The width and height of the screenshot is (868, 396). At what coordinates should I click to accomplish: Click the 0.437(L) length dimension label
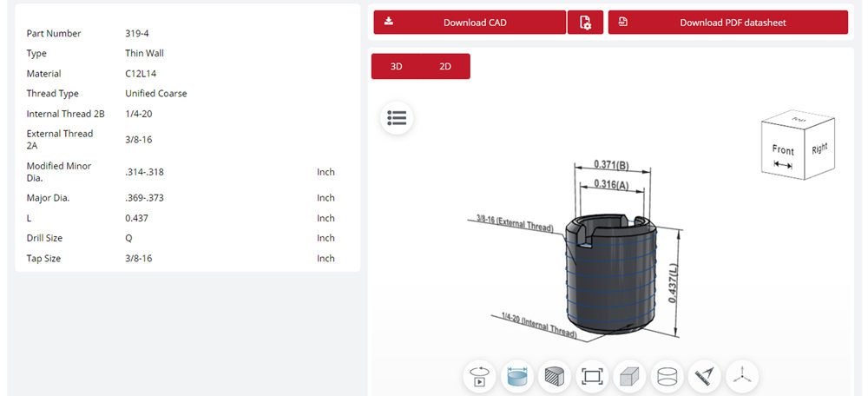point(673,282)
